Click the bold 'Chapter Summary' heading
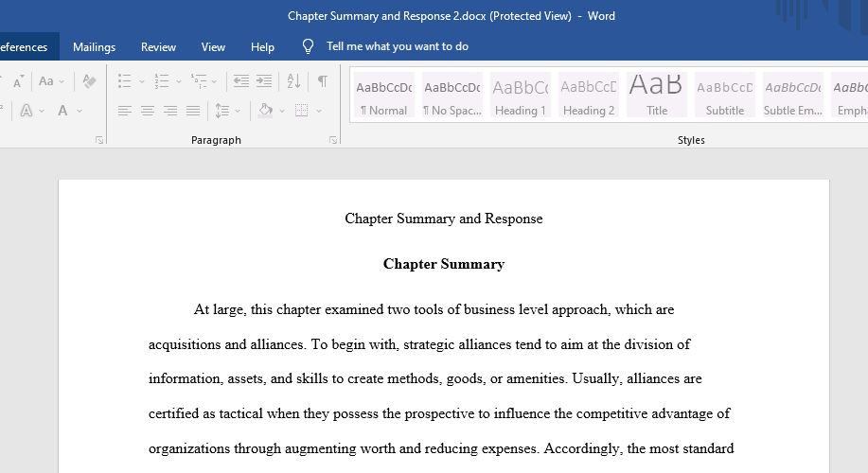 pos(443,264)
